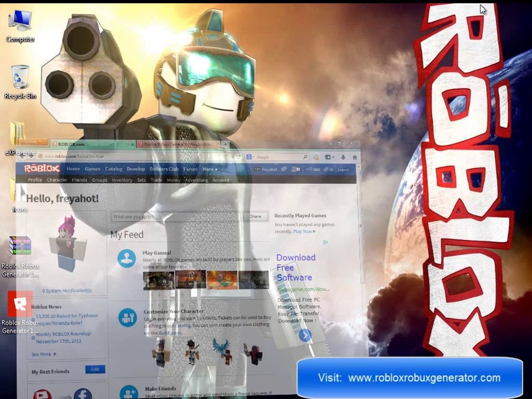532x399 pixels.
Task: Open the Firefox downloads arrow icon
Action: pyautogui.click(x=343, y=157)
